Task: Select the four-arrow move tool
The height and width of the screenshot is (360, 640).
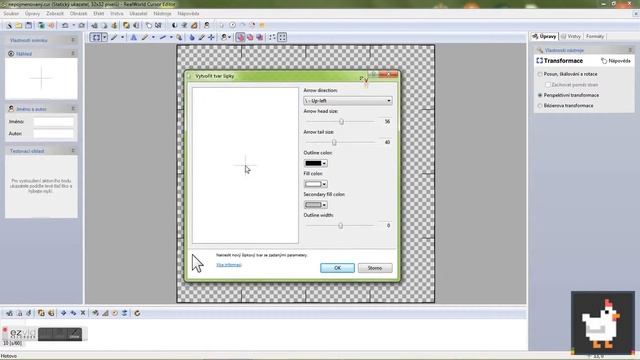Action: point(211,38)
